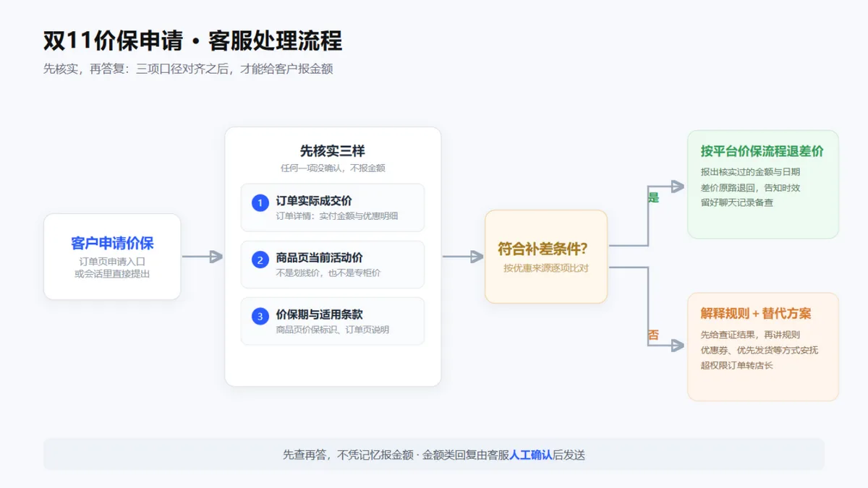The image size is (868, 488).
Task: Click the text 留好聊天记录备查
Action: point(737,202)
